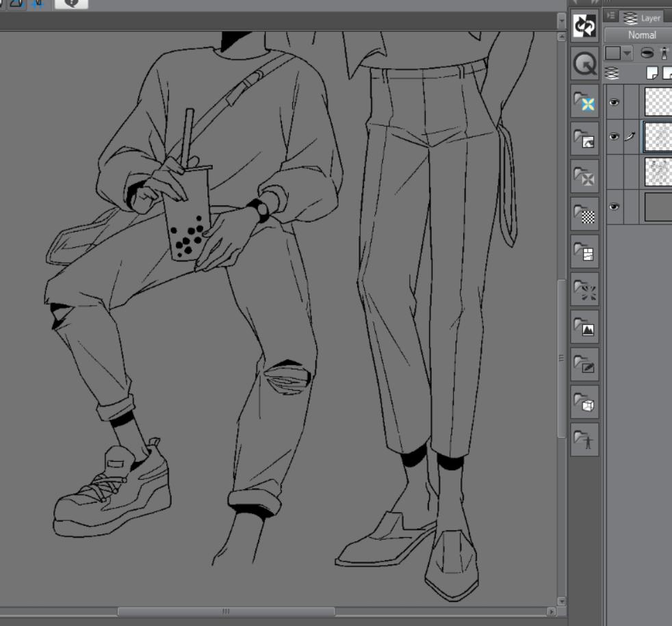This screenshot has width=672, height=626.
Task: Open the 3D pose figure material folder
Action: pos(584,439)
